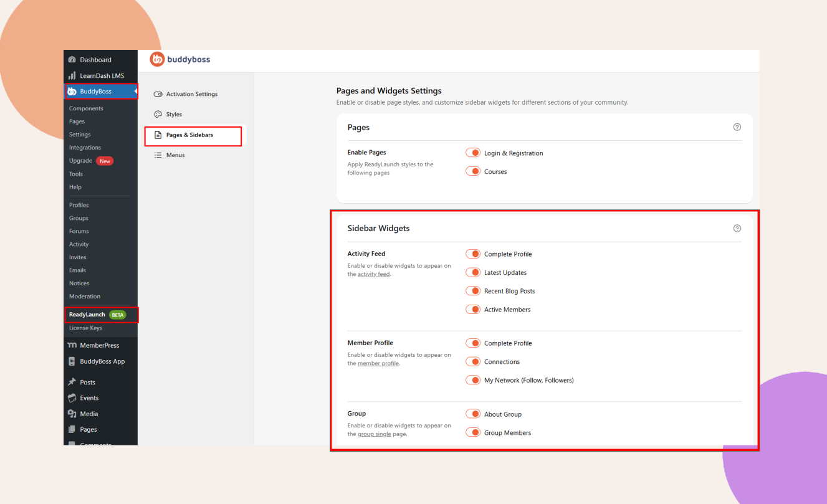This screenshot has width=827, height=504.
Task: Click the red New badge
Action: click(105, 161)
